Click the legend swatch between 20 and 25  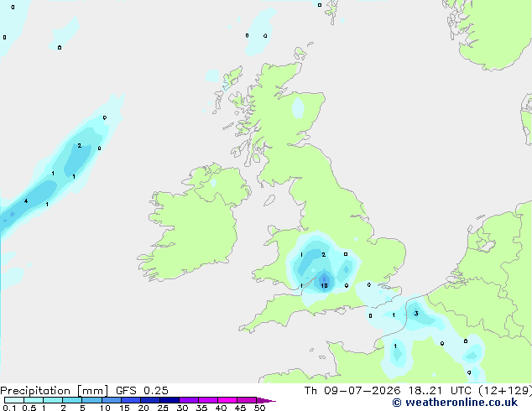click(149, 400)
